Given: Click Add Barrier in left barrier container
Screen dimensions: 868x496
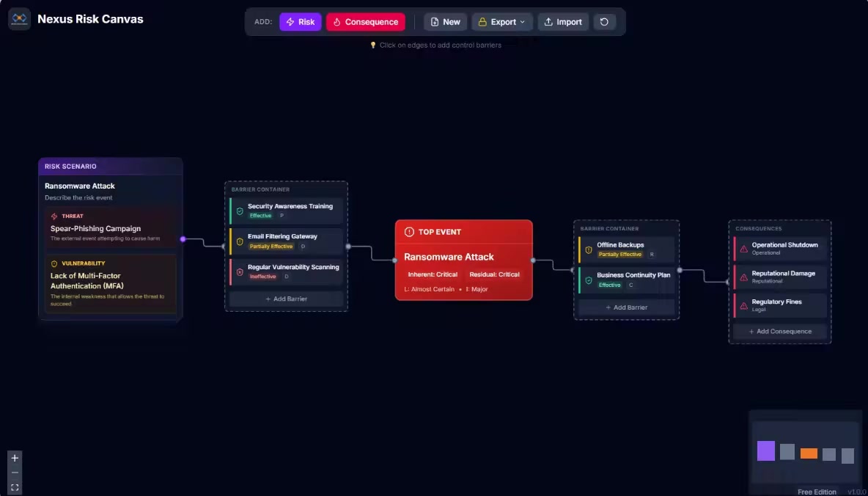Looking at the screenshot, I should click(x=286, y=299).
